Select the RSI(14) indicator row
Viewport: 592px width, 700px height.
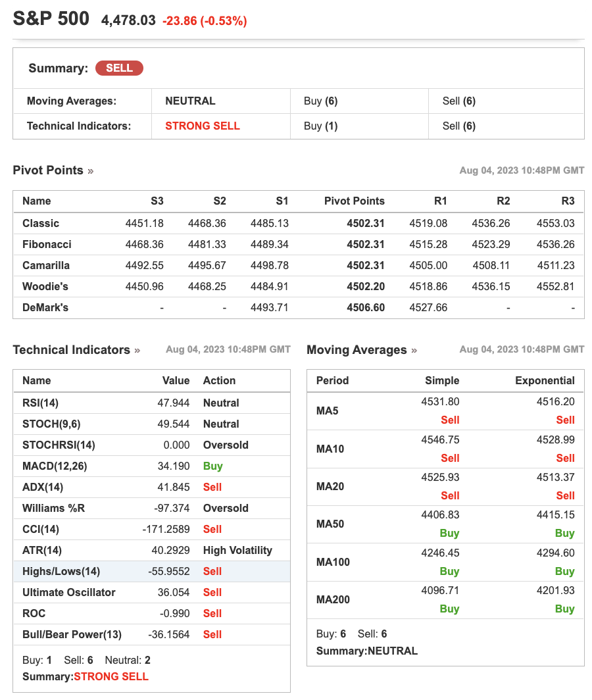pyautogui.click(x=152, y=403)
